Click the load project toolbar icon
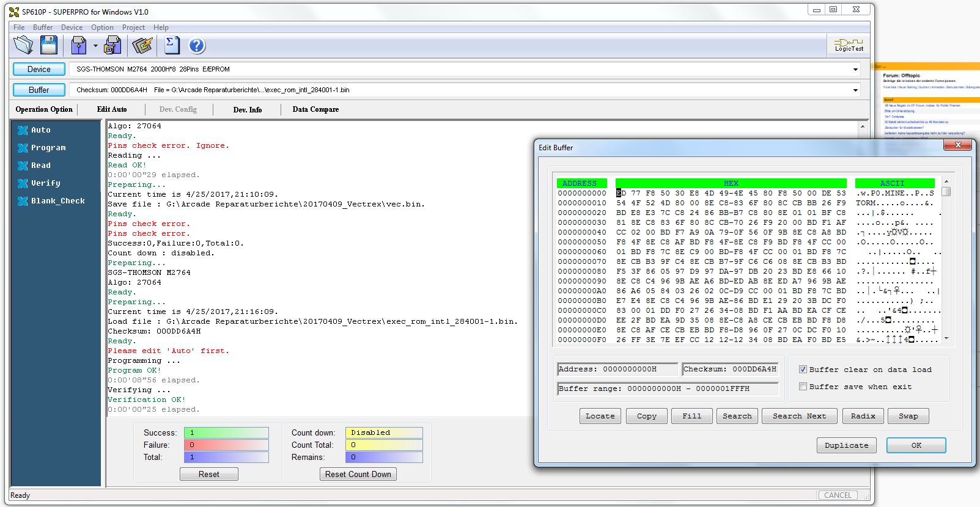The width and height of the screenshot is (980, 507). pyautogui.click(x=78, y=45)
